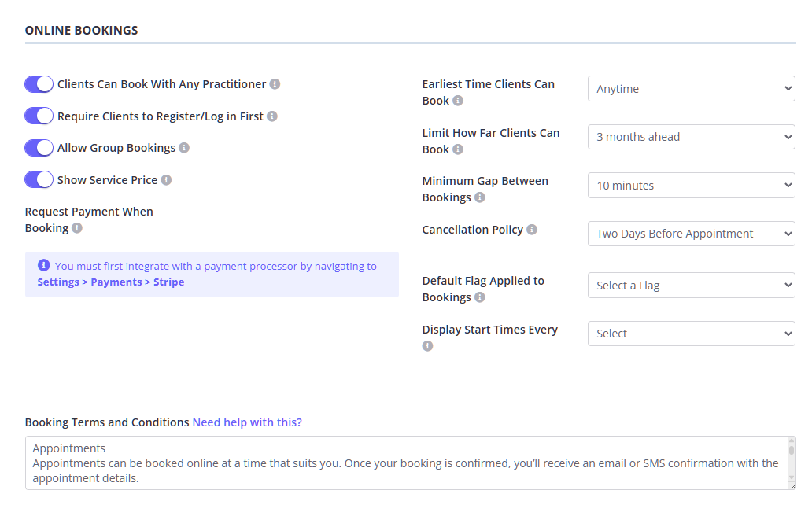Screen dimensions: 812x505
Task: Disable Clients Can Book With Any Practitioner toggle
Action: (x=39, y=84)
